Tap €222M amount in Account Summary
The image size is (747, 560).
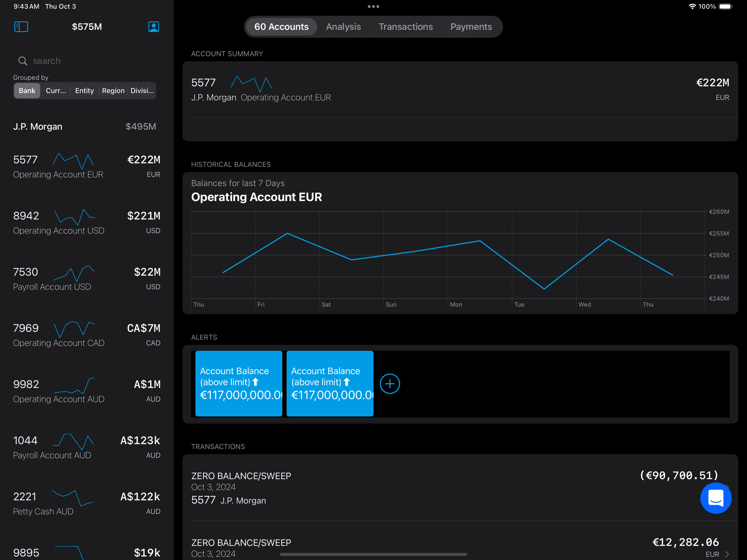click(x=713, y=83)
